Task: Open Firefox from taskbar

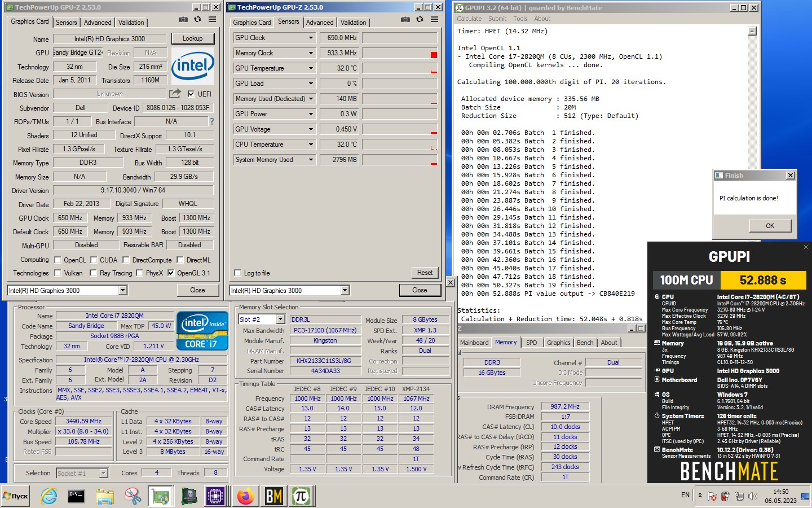Action: pos(245,496)
